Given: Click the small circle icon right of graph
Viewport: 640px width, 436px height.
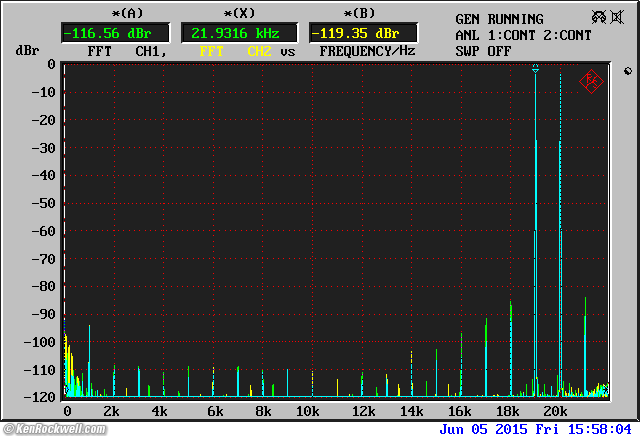Looking at the screenshot, I should [627, 71].
